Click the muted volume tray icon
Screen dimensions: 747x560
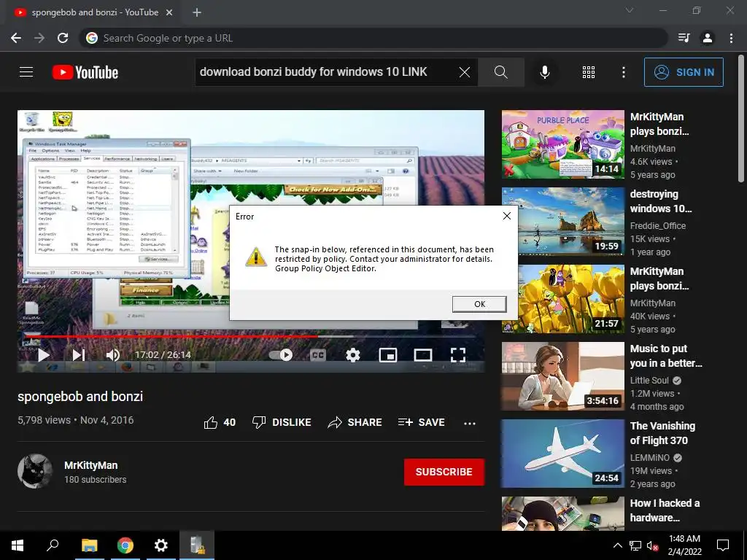click(653, 545)
